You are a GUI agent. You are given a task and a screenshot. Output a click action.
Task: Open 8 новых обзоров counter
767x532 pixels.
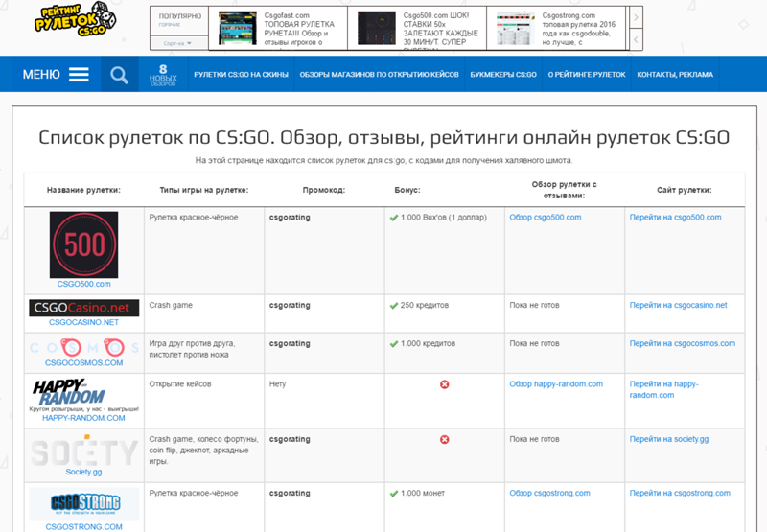point(163,75)
